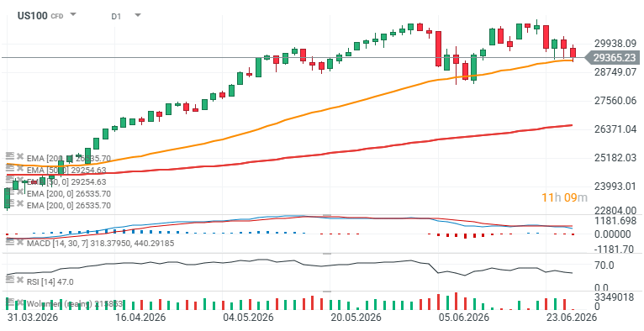
Task: Remove the Wolumen indicator
Action: click(19, 302)
